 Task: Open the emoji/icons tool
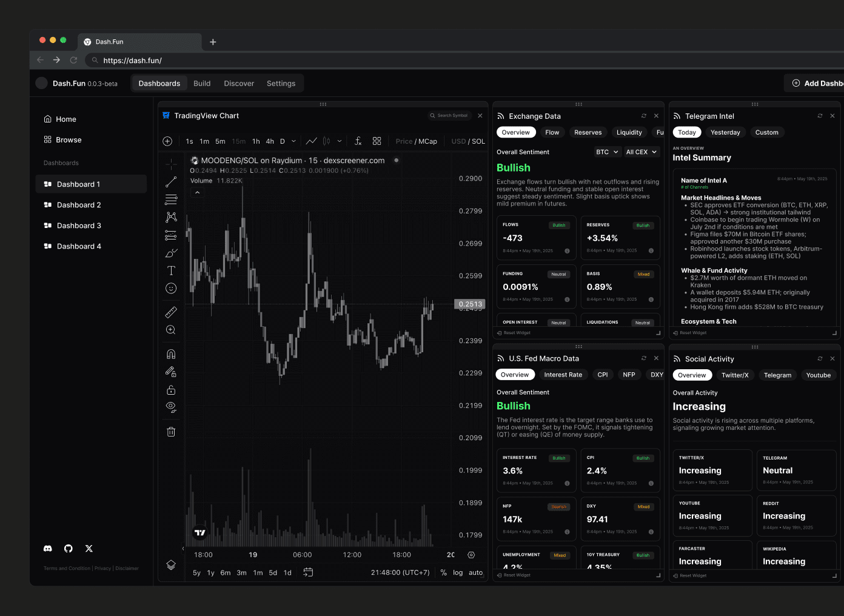pos(171,289)
